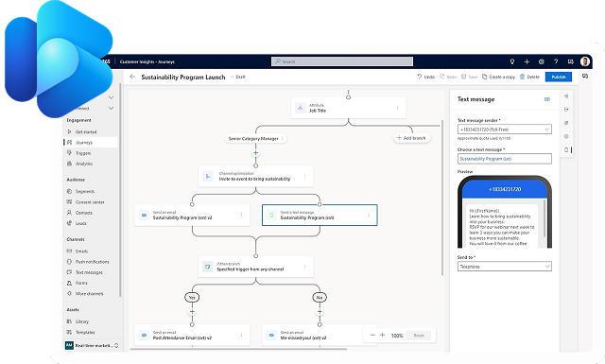Viewport: 605px width, 364px height.
Task: Open Segments in the sidebar
Action: (x=85, y=192)
